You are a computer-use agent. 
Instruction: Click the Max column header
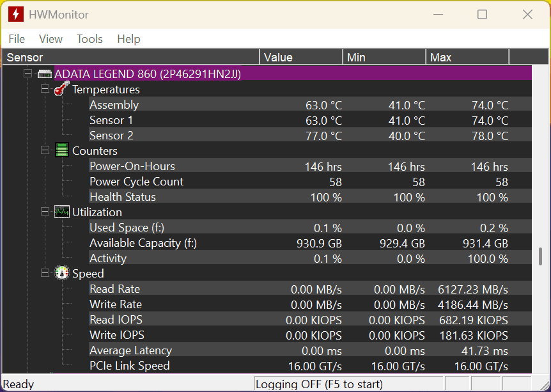[x=468, y=57]
